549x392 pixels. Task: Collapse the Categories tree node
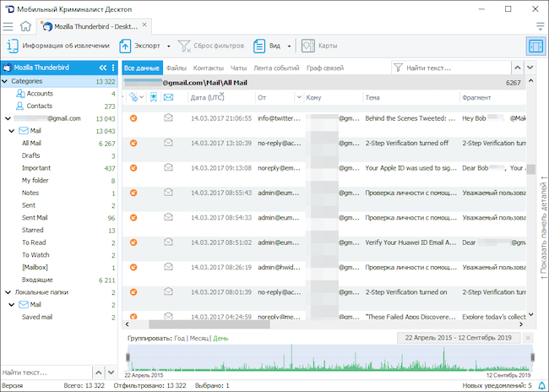(x=6, y=81)
